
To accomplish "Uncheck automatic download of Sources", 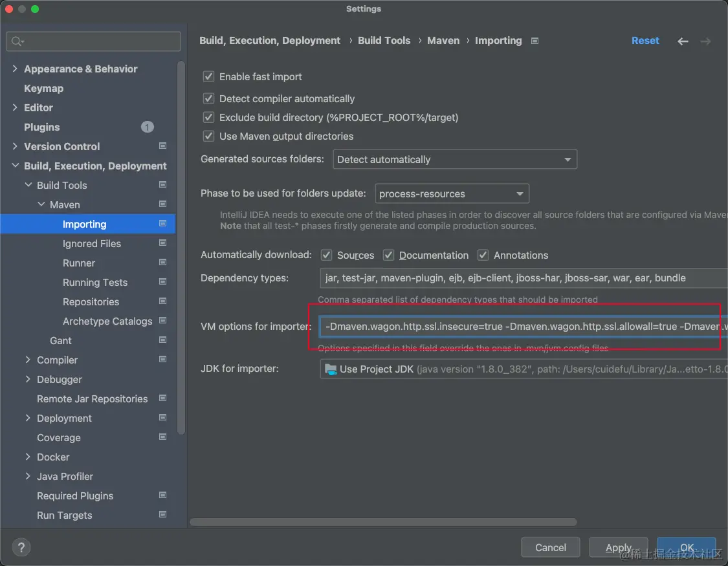I will pyautogui.click(x=326, y=255).
